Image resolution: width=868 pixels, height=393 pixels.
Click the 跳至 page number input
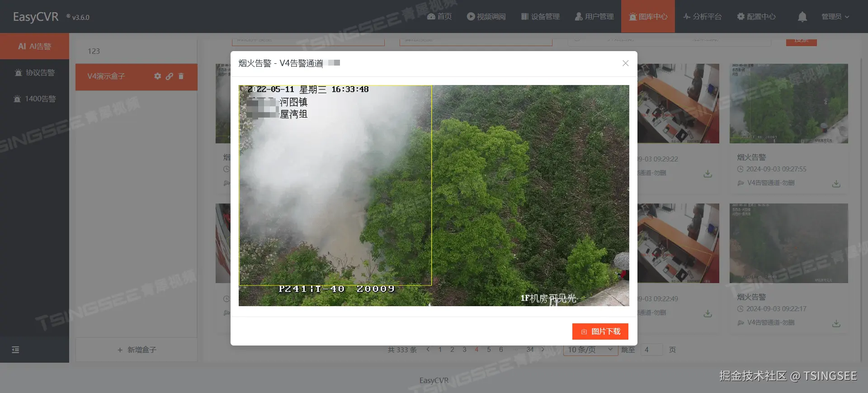651,350
